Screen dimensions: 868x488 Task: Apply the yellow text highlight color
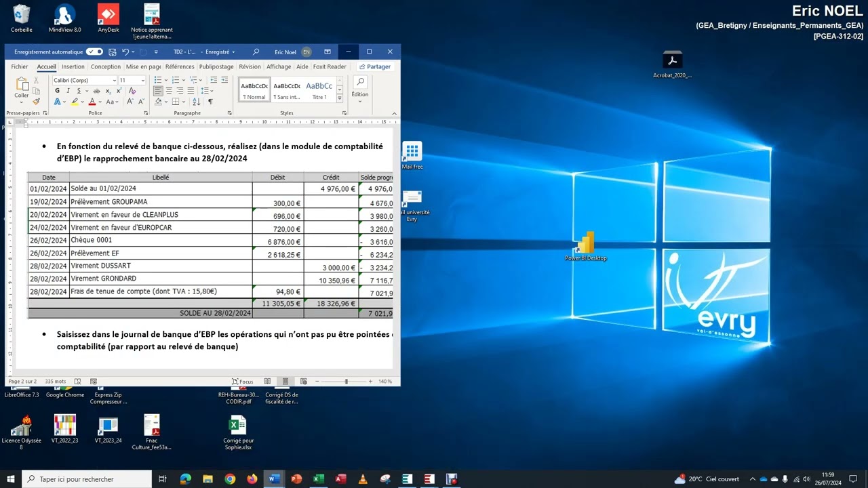point(75,102)
